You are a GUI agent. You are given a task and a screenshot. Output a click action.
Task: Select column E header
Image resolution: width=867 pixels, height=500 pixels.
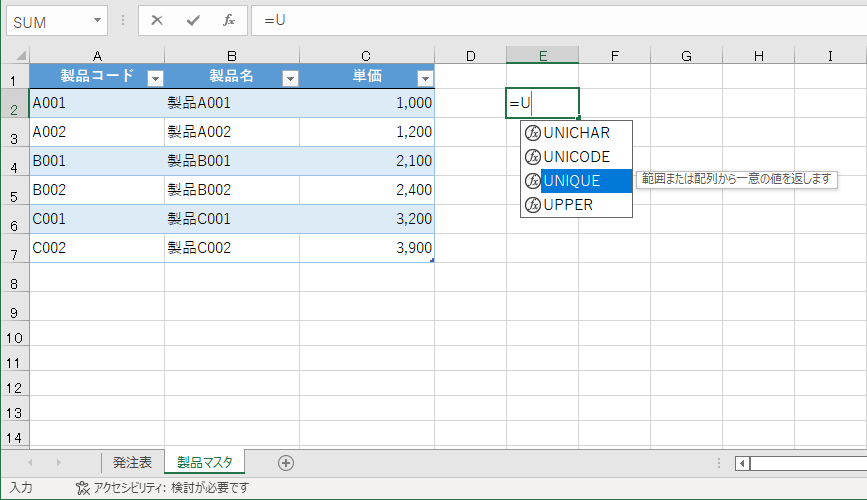click(x=542, y=55)
